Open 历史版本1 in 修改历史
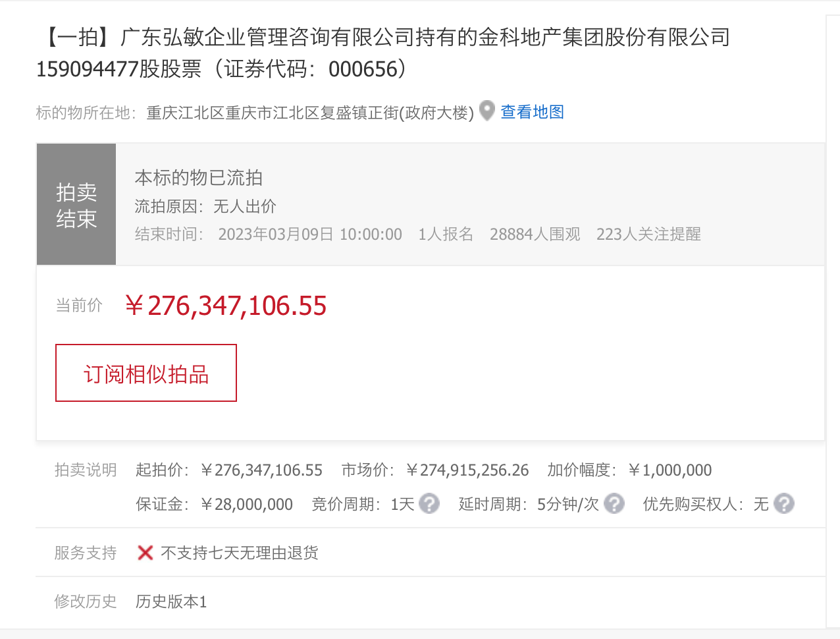 (171, 601)
